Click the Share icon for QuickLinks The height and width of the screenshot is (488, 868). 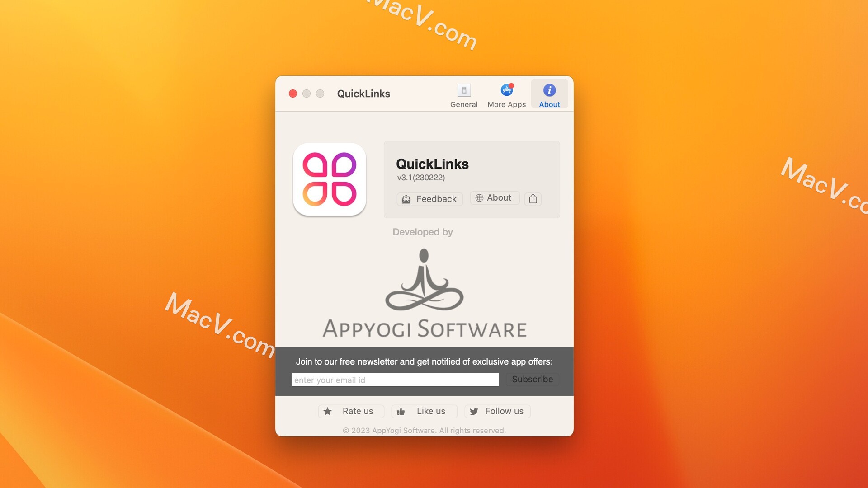pyautogui.click(x=533, y=198)
